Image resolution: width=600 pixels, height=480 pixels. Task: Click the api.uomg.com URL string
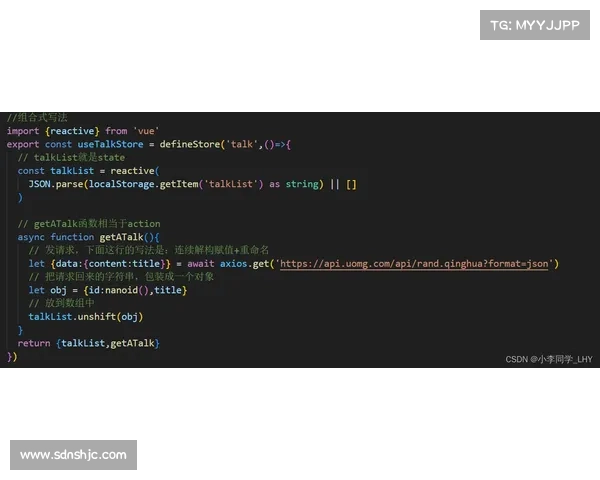tap(413, 264)
